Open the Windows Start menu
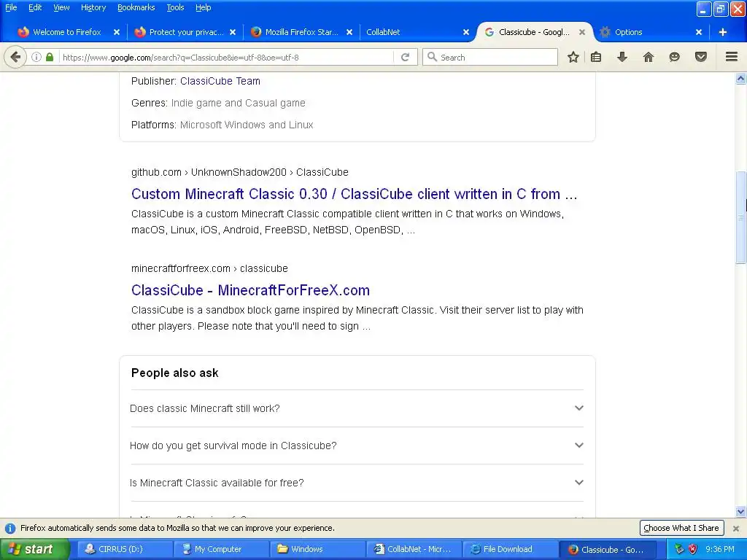 [35, 549]
